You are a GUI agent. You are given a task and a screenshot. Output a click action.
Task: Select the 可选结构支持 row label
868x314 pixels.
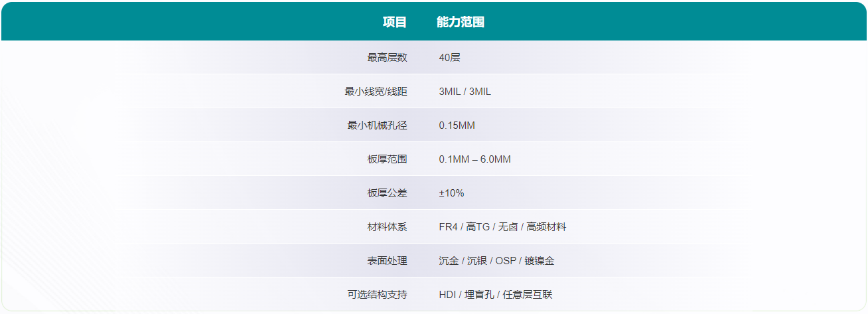(x=377, y=295)
